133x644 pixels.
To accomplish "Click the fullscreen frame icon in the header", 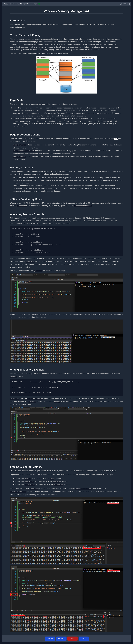I will (121, 4).
